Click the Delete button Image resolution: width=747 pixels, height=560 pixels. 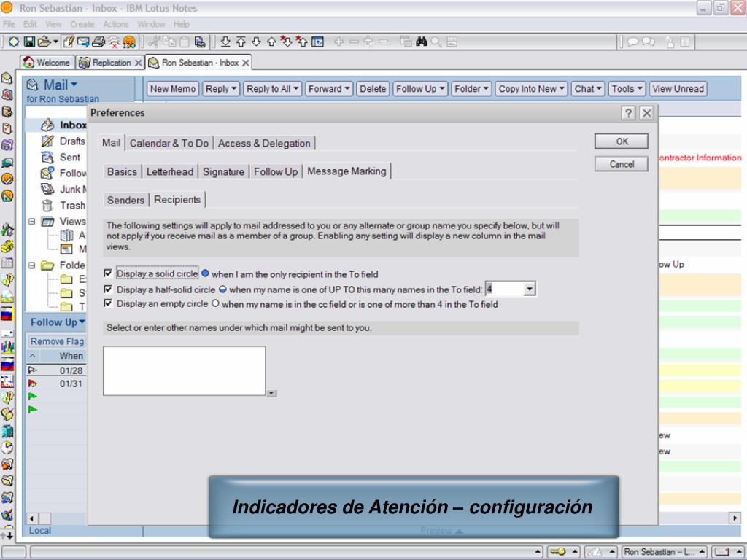[373, 88]
